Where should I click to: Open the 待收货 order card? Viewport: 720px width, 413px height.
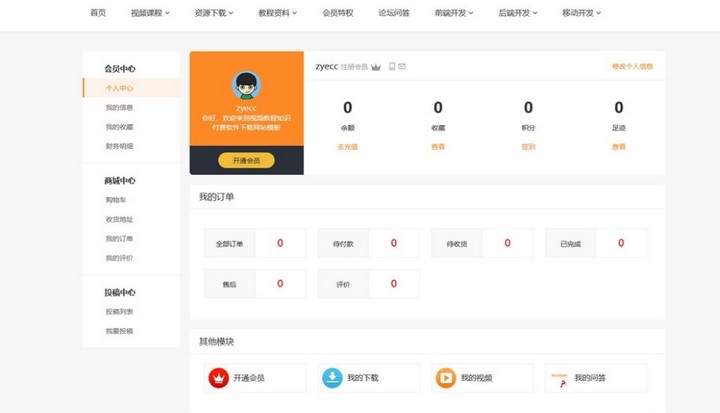tap(482, 243)
